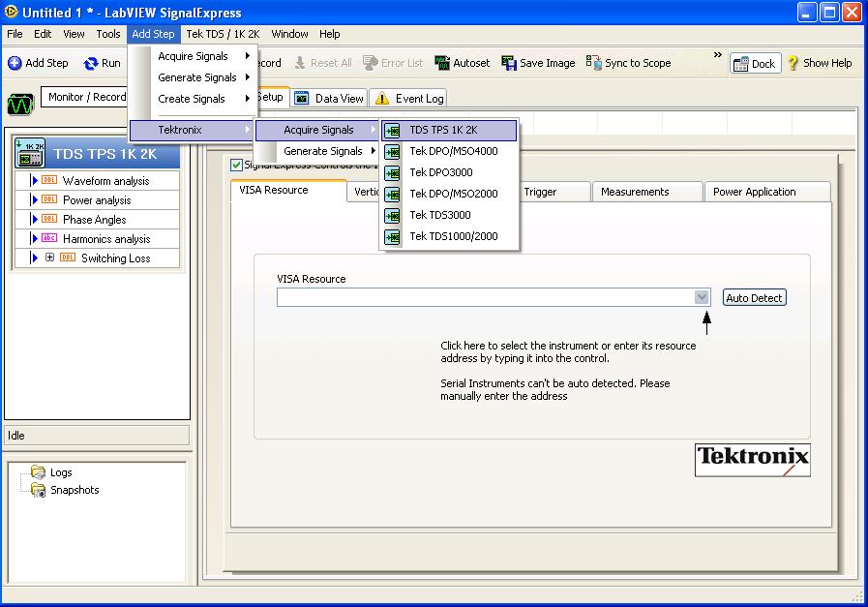This screenshot has width=868, height=607.
Task: Click the Add Step plus icon
Action: pyautogui.click(x=15, y=63)
